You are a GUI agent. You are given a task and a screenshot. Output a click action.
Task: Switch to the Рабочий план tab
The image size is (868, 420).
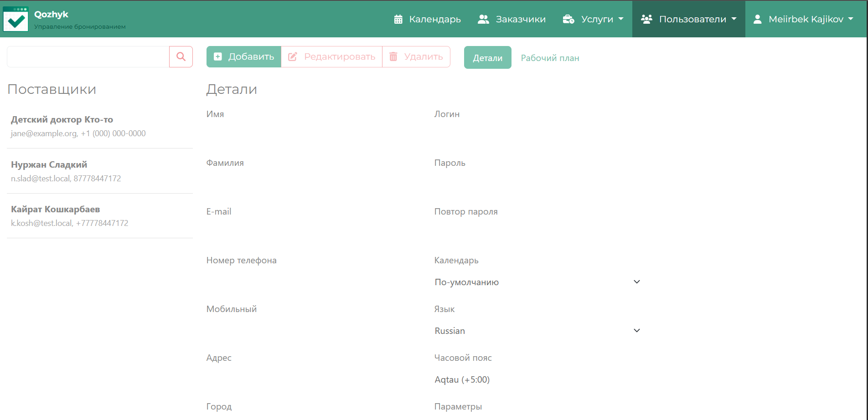point(550,58)
